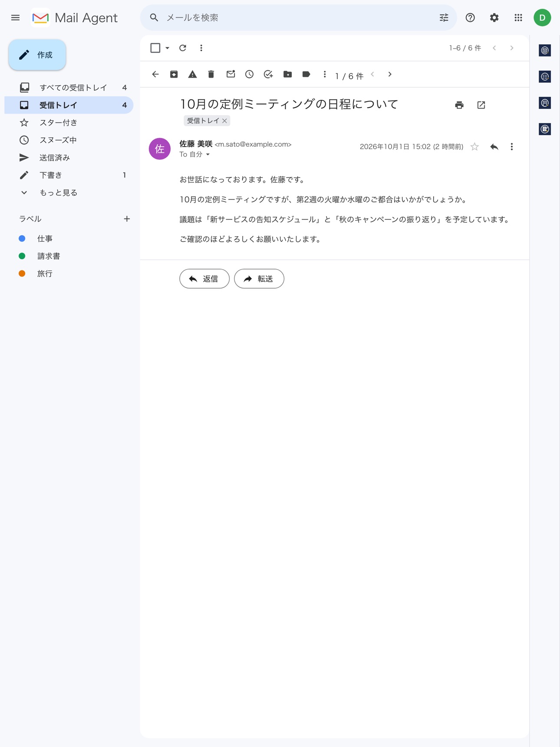Delete this email with trash icon
The image size is (560, 747).
[x=211, y=75]
